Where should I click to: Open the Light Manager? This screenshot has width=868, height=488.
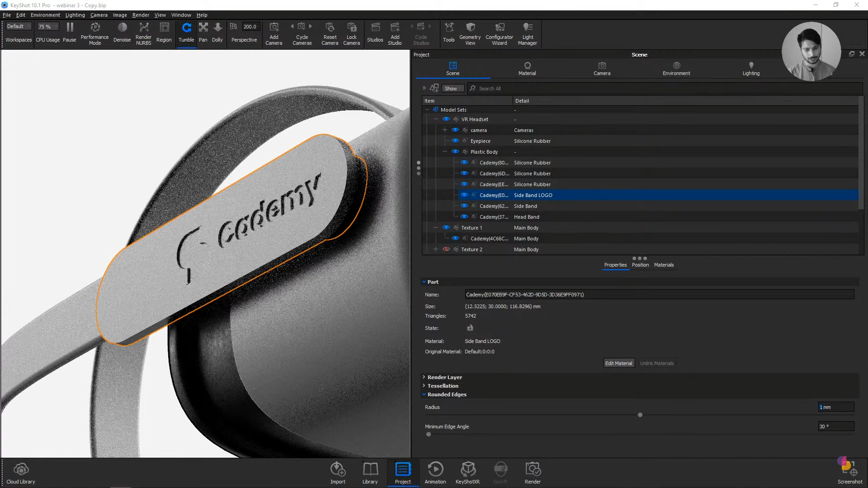point(528,33)
